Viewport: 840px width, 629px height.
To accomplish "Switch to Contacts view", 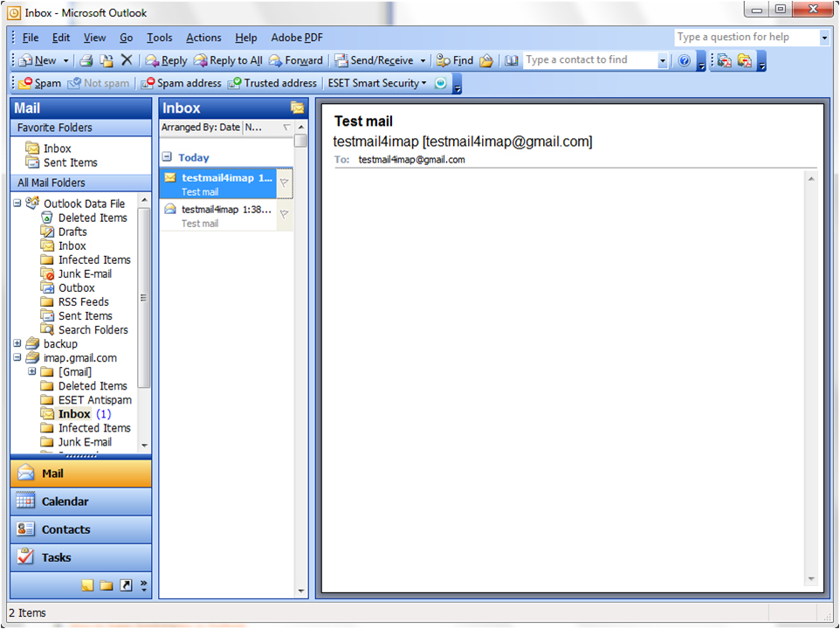I will (x=81, y=529).
